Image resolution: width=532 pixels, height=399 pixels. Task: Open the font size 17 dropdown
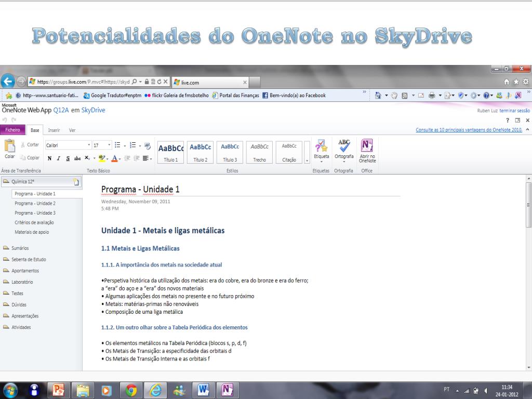[109, 145]
